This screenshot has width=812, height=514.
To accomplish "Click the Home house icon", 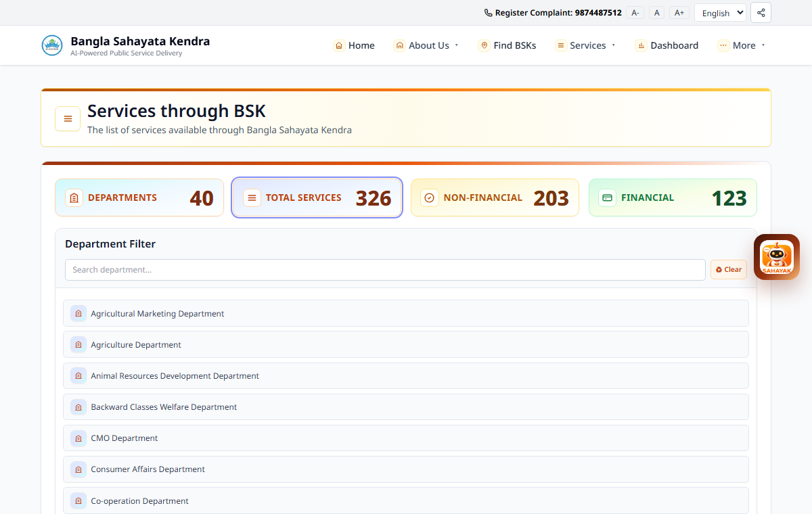I will (339, 45).
